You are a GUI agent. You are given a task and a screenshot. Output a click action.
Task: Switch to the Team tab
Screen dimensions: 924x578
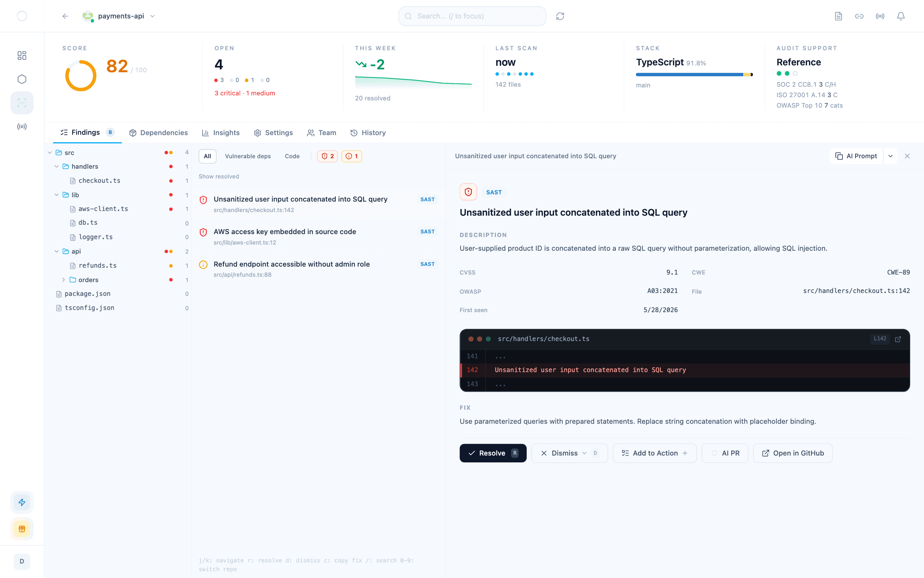(x=322, y=133)
